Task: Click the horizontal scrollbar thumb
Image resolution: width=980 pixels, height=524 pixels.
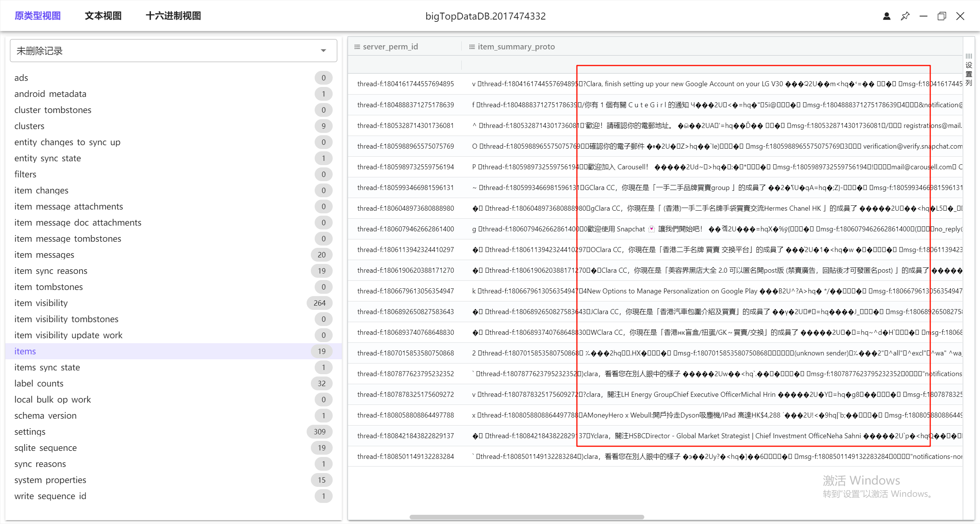Action: [526, 517]
